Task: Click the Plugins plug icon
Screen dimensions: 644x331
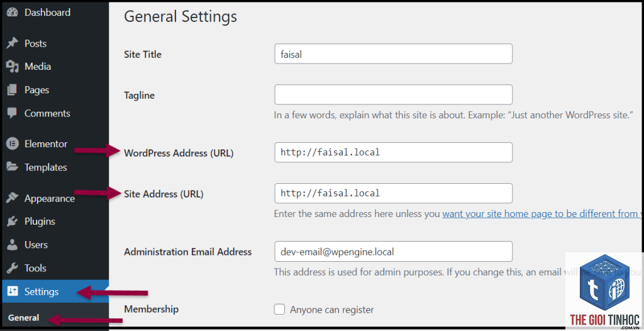Action: click(x=13, y=222)
